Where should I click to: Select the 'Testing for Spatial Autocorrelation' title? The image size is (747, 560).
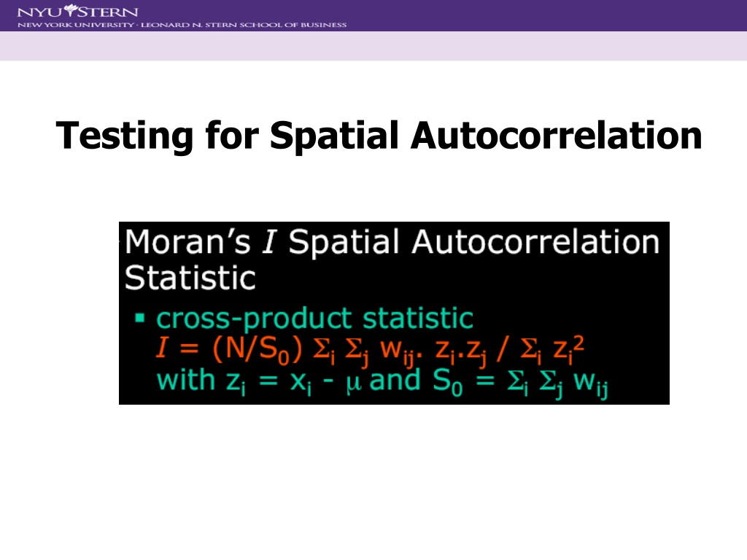coord(379,136)
